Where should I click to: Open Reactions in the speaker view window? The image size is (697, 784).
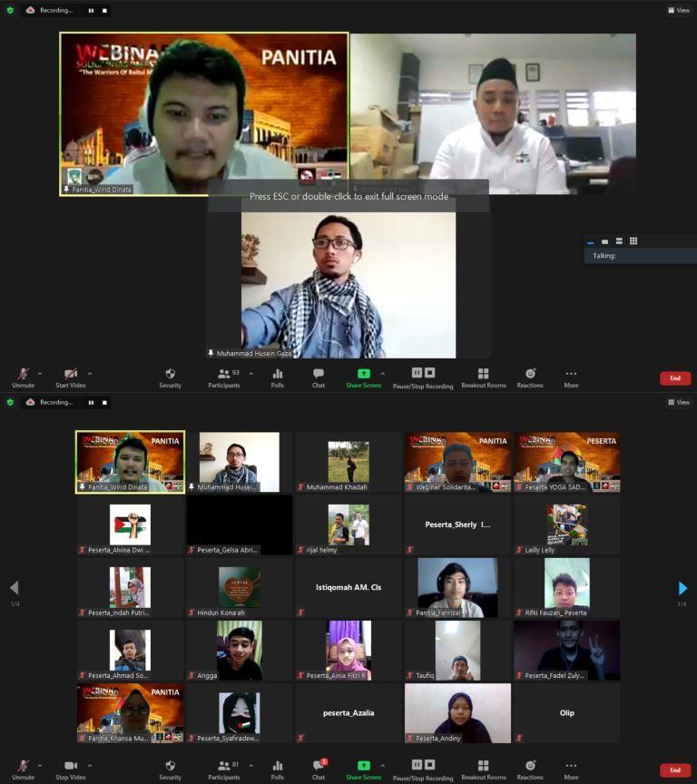click(x=530, y=377)
